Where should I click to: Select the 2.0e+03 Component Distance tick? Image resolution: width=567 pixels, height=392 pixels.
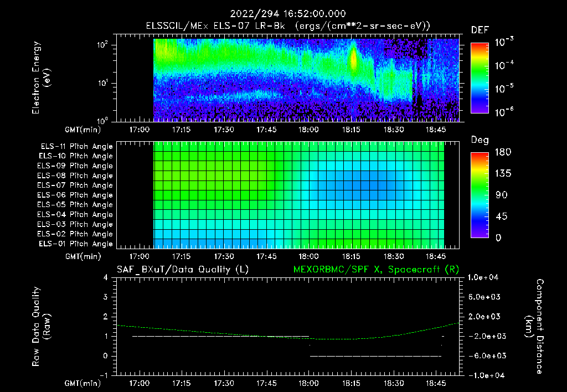484,317
